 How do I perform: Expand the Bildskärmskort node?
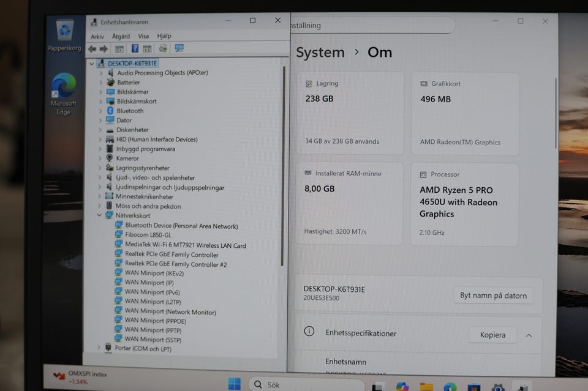pyautogui.click(x=100, y=101)
